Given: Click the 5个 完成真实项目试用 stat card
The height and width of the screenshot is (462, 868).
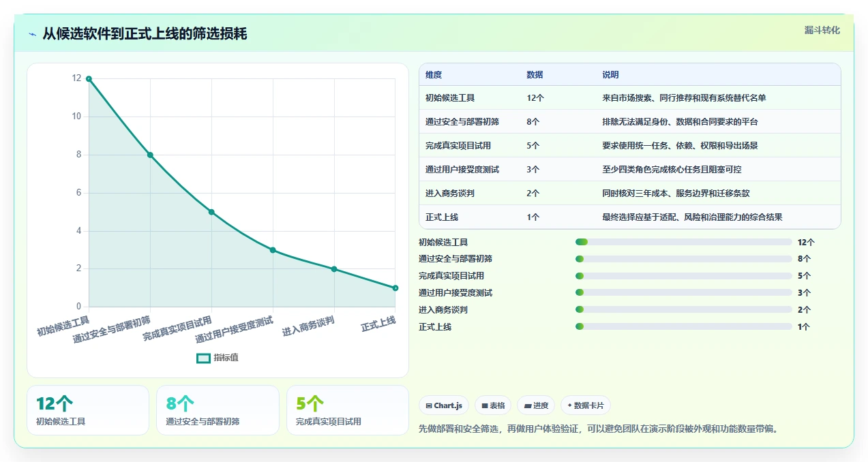Looking at the screenshot, I should [x=348, y=410].
